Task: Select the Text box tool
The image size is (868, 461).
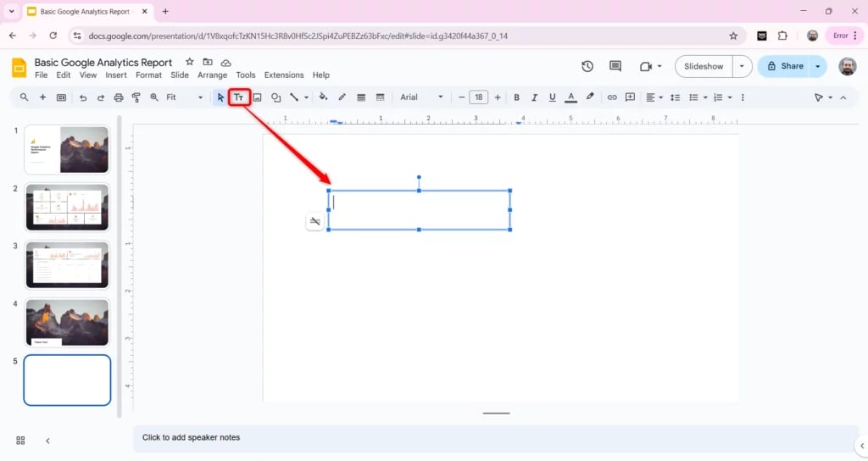Action: [x=239, y=97]
